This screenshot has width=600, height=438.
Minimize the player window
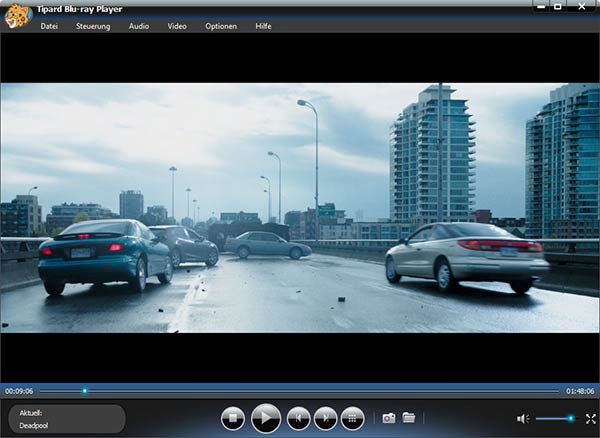541,6
